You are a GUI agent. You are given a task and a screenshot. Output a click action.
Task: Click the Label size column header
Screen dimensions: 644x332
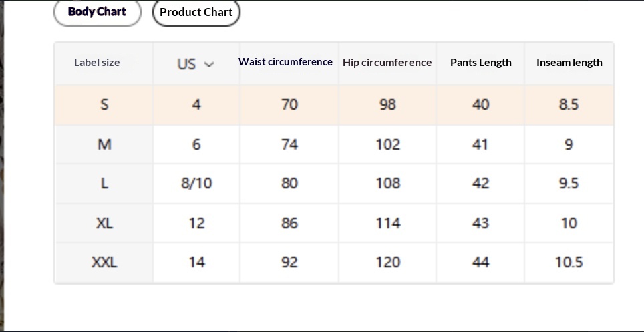tap(97, 63)
